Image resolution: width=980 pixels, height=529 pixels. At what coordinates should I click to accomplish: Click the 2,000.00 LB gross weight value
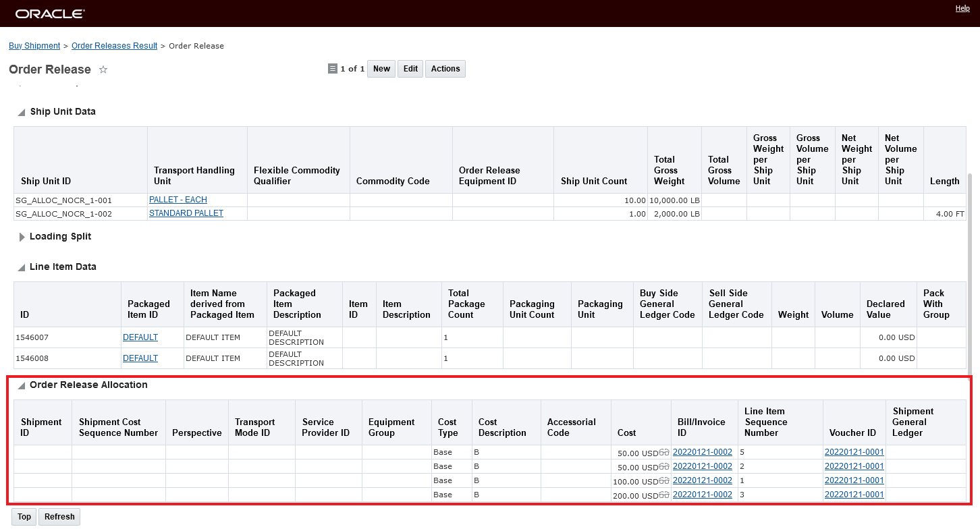point(678,214)
